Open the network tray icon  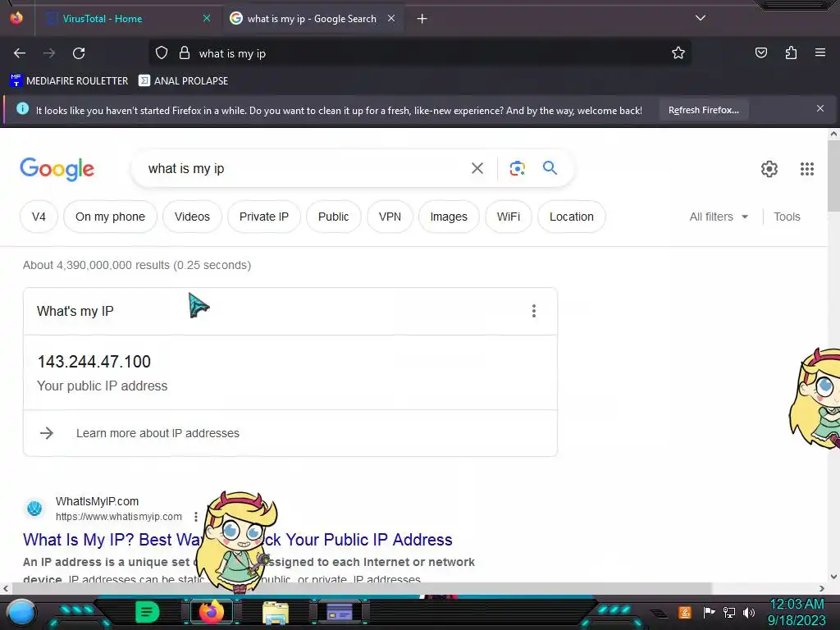[x=728, y=612]
